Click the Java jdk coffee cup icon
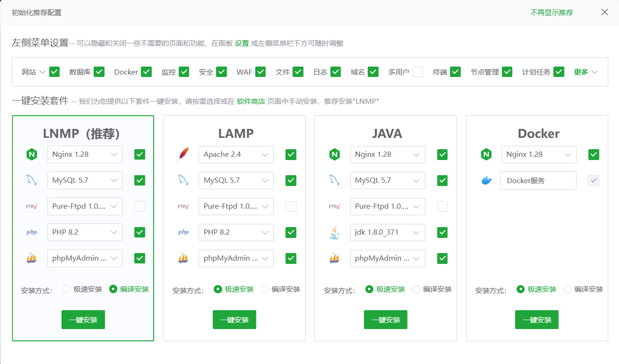 (335, 232)
